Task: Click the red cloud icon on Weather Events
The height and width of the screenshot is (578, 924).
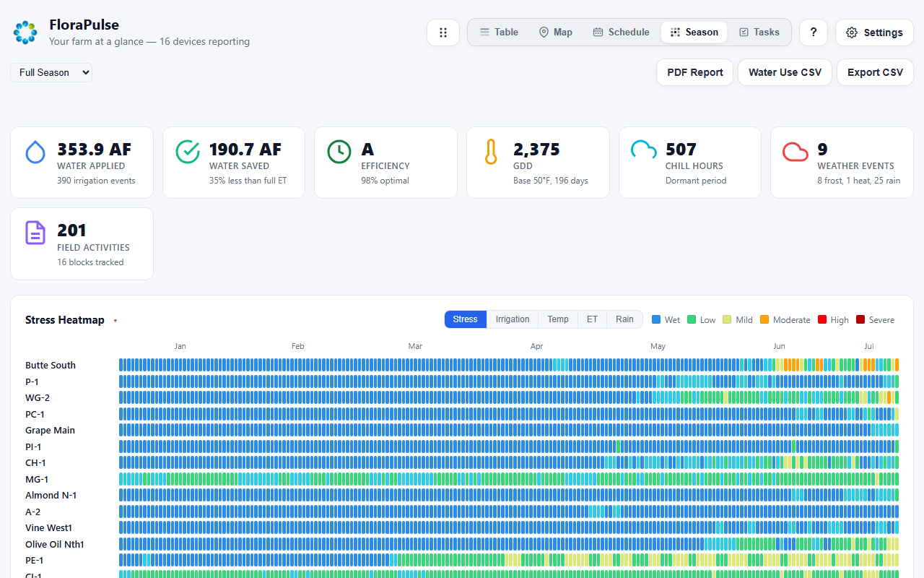Action: point(796,152)
